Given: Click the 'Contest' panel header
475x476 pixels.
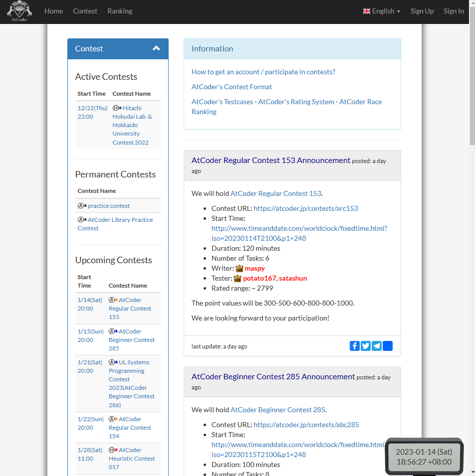Looking at the screenshot, I should pos(118,48).
